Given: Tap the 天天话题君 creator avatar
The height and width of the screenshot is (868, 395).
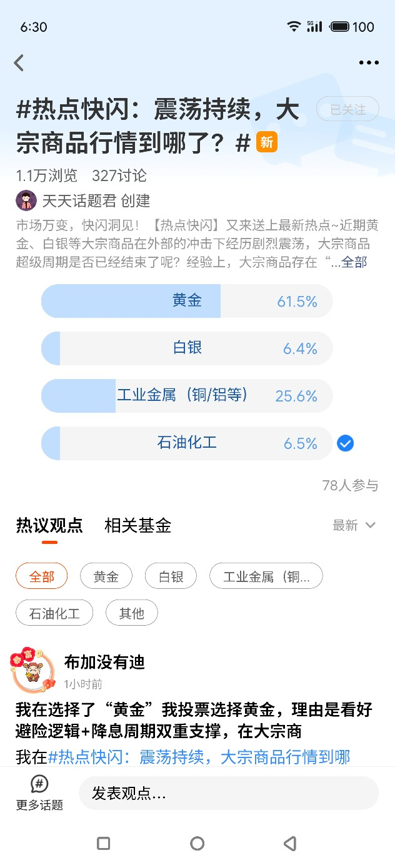Looking at the screenshot, I should (26, 200).
